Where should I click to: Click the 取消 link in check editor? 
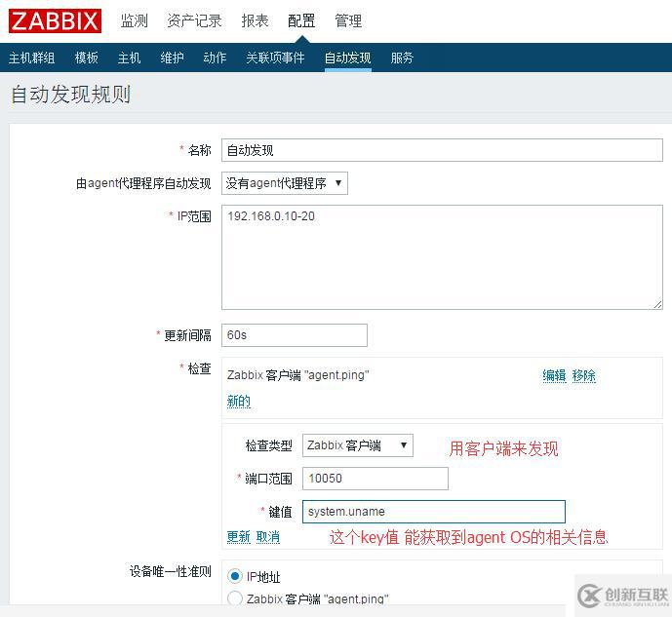(x=268, y=536)
